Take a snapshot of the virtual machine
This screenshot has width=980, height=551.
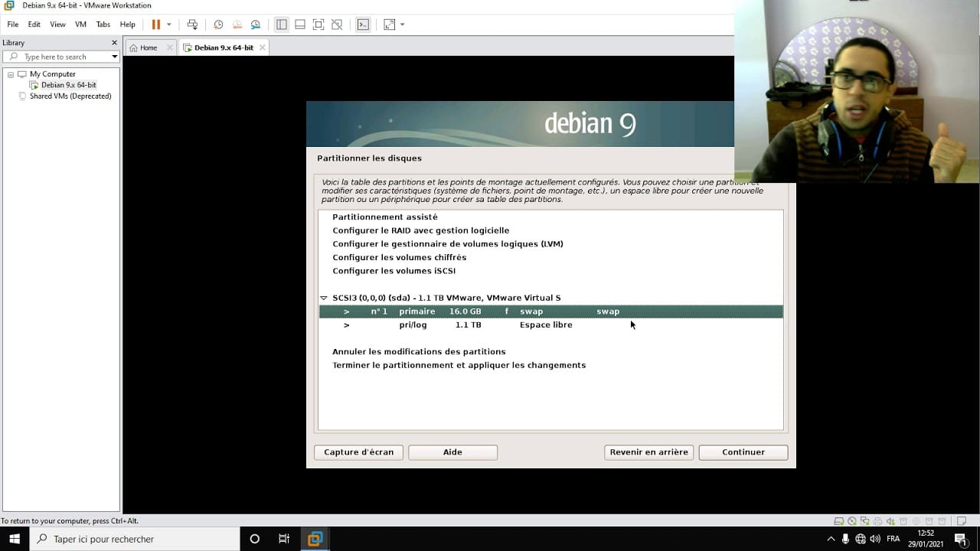pyautogui.click(x=218, y=24)
